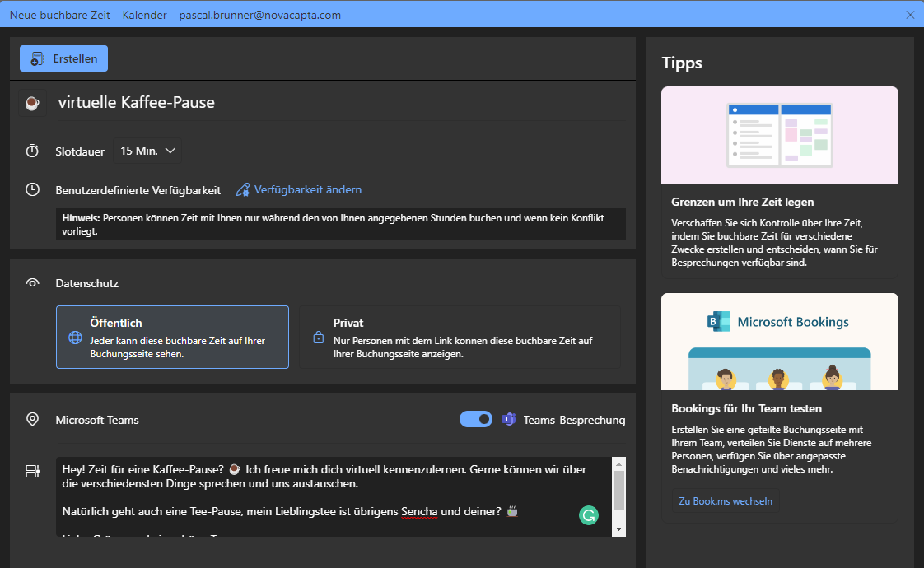Click the Grammarly icon in description box
924x568 pixels.
click(588, 515)
